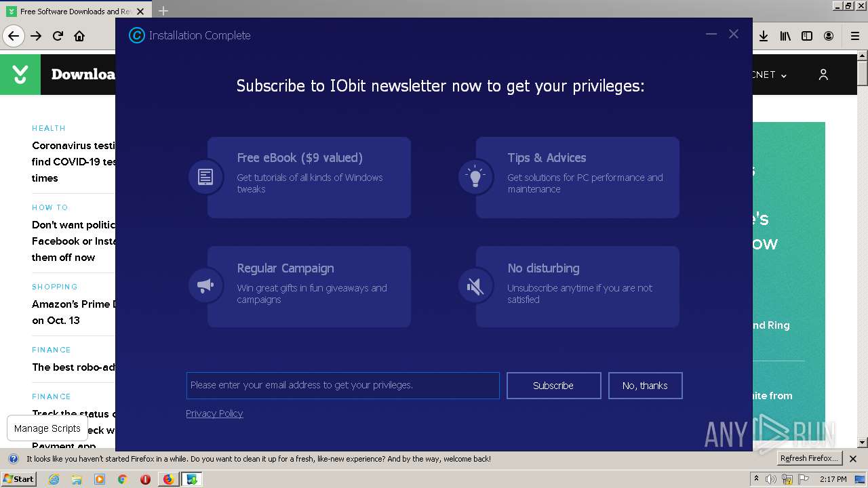Expand the CNET dropdown in site header
This screenshot has height=488, width=868.
(x=769, y=75)
